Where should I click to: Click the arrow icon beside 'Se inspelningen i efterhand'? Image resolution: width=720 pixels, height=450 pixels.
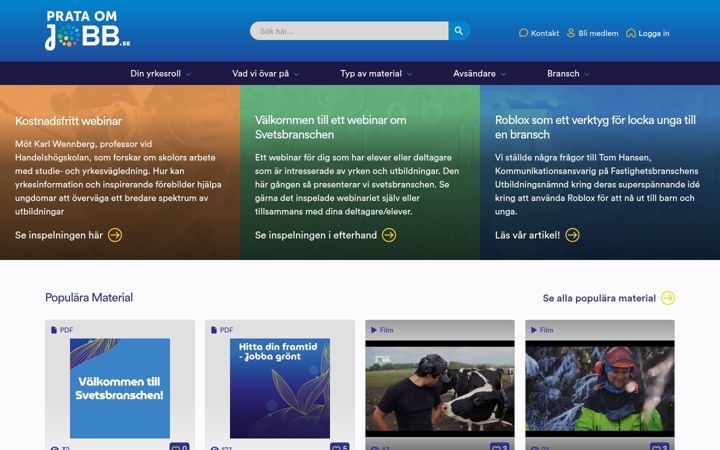389,235
